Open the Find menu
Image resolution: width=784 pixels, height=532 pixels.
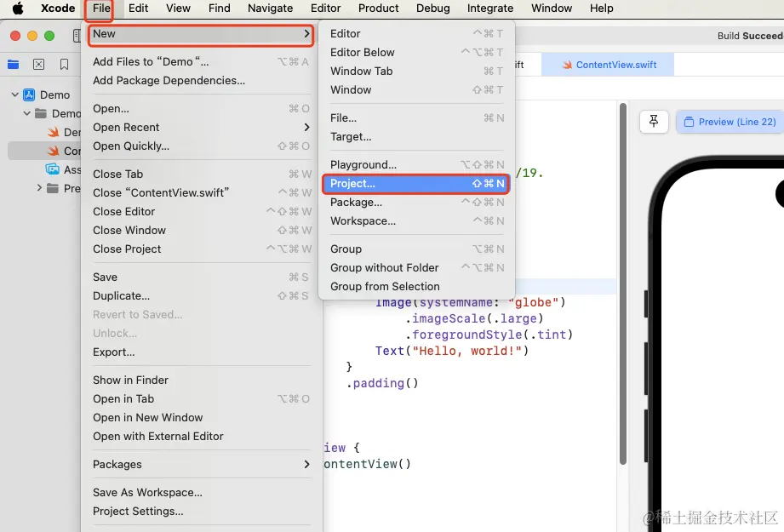click(x=219, y=8)
